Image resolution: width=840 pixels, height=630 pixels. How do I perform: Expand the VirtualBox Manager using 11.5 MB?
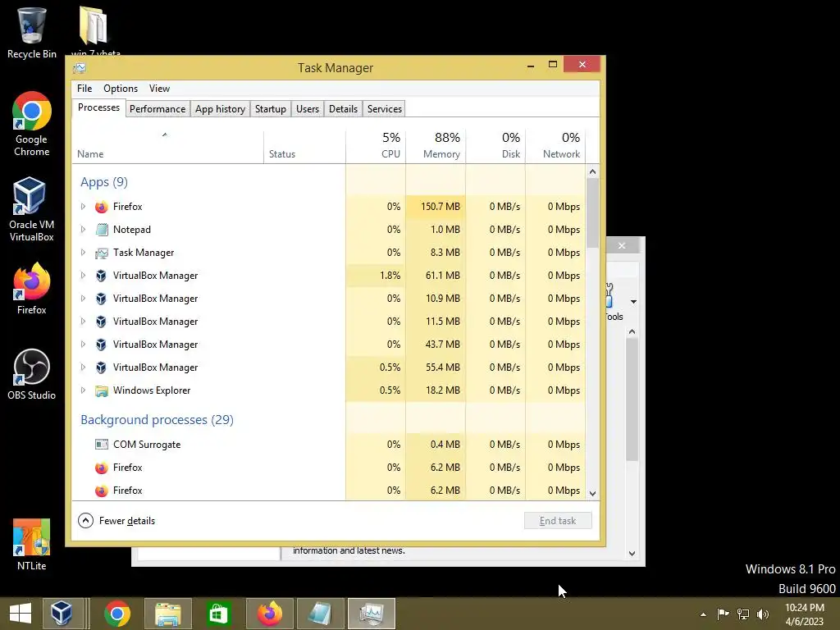(x=83, y=322)
